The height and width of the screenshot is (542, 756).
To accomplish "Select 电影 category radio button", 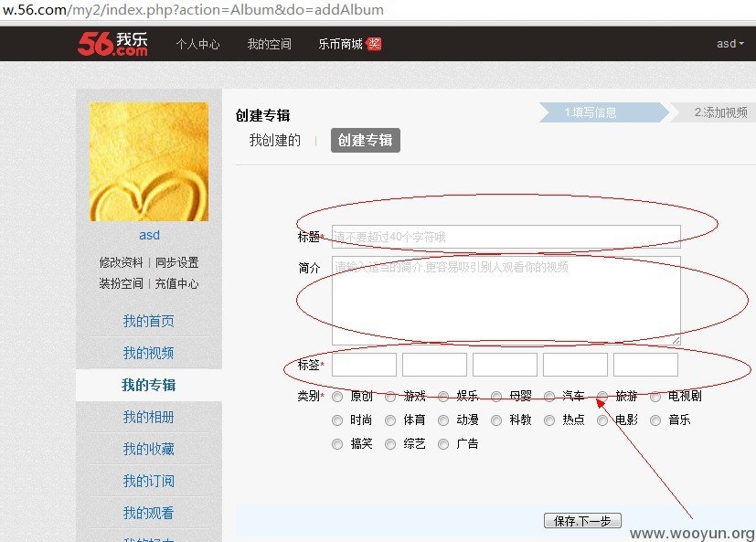I will [x=602, y=420].
